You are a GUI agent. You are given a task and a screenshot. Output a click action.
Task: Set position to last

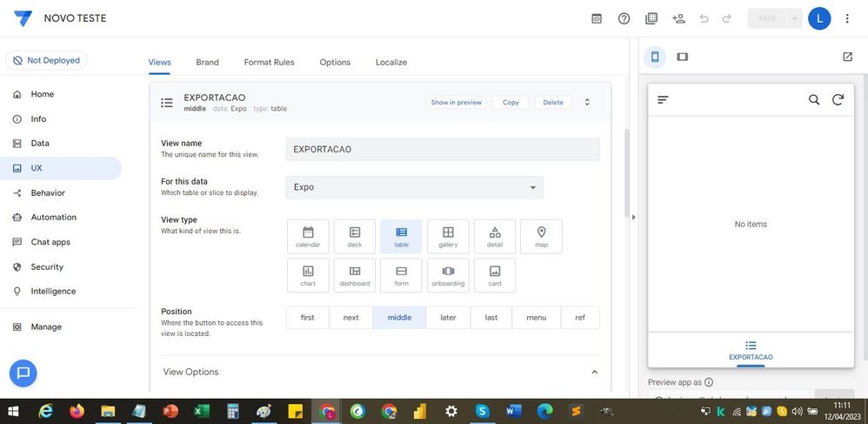tap(491, 318)
